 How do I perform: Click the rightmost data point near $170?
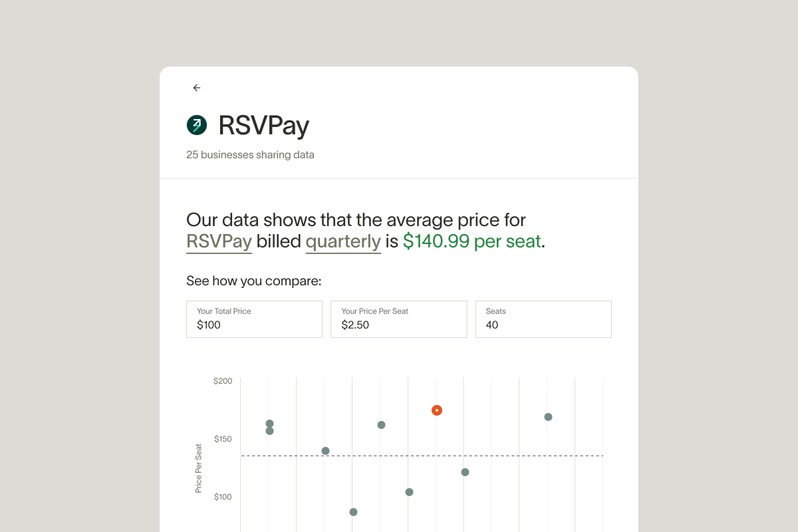pyautogui.click(x=547, y=417)
